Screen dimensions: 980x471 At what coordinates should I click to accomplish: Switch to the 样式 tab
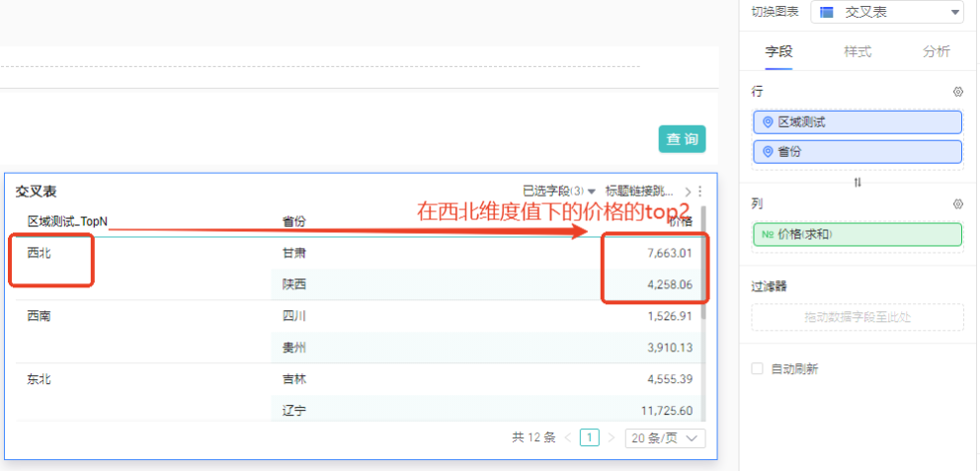coord(857,51)
